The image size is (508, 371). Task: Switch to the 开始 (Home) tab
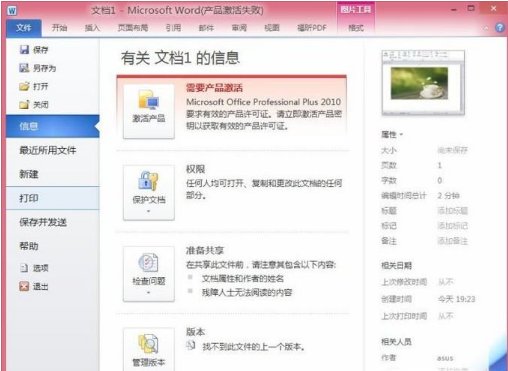(60, 28)
